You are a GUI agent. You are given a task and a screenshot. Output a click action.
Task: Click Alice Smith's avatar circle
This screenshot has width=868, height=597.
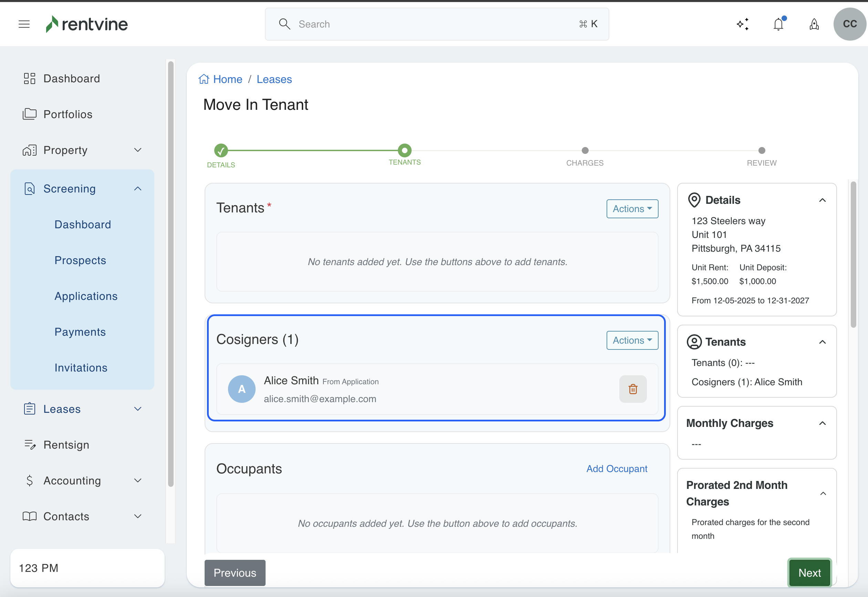(242, 389)
